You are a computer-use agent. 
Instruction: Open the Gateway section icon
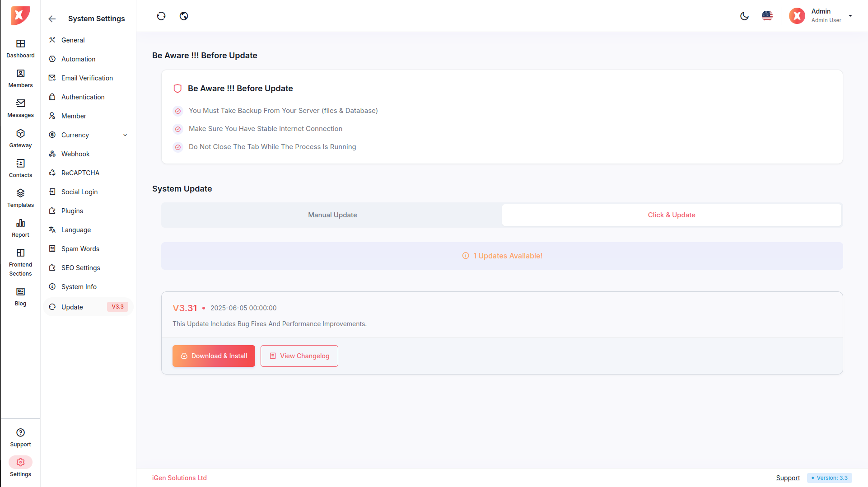[x=20, y=134]
